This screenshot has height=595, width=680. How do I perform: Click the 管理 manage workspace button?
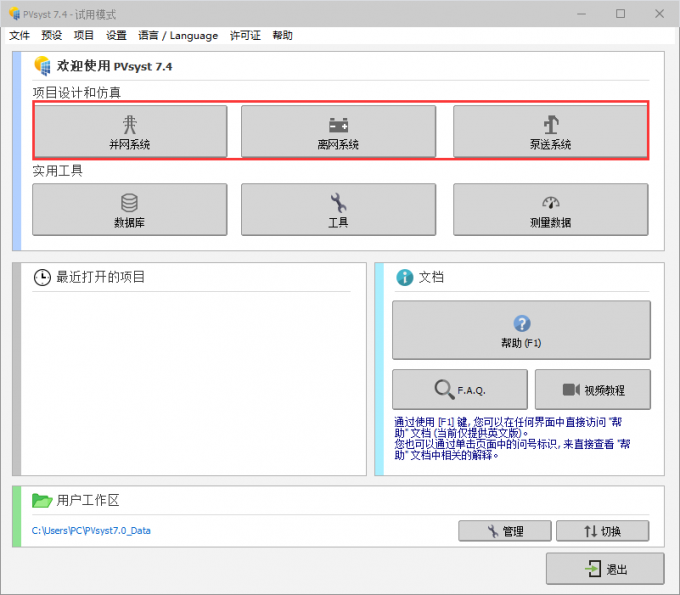click(x=505, y=531)
